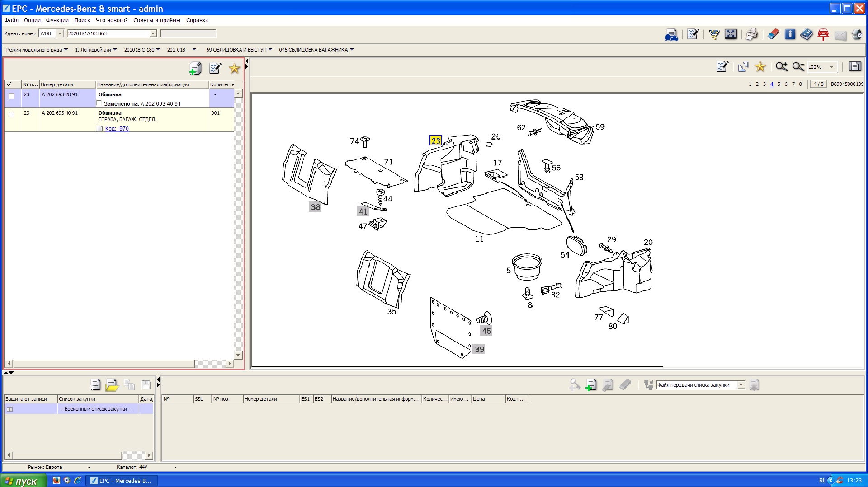Print using the printer icon
This screenshot has width=868, height=487.
[751, 34]
